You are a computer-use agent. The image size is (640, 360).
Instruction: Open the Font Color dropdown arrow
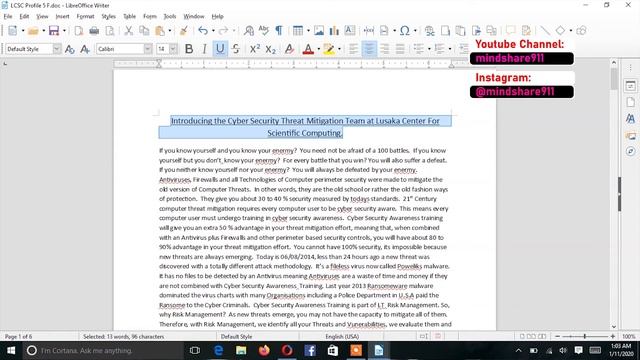(319, 49)
